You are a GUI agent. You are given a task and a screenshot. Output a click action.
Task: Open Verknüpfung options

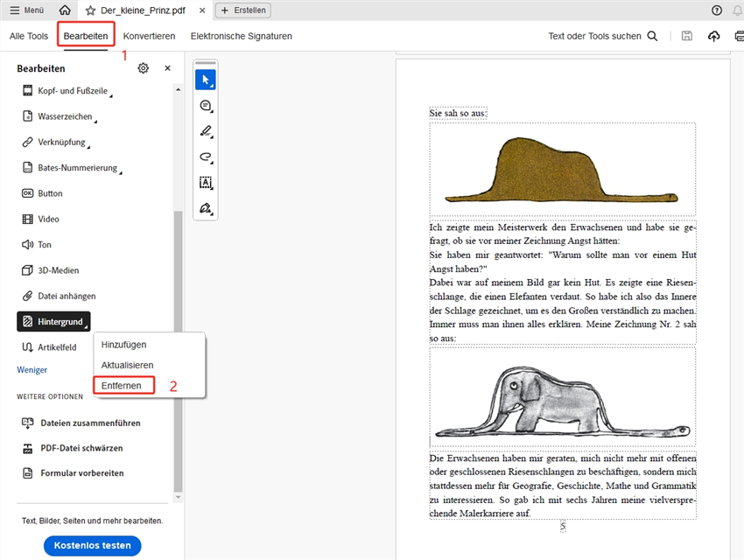click(x=56, y=142)
